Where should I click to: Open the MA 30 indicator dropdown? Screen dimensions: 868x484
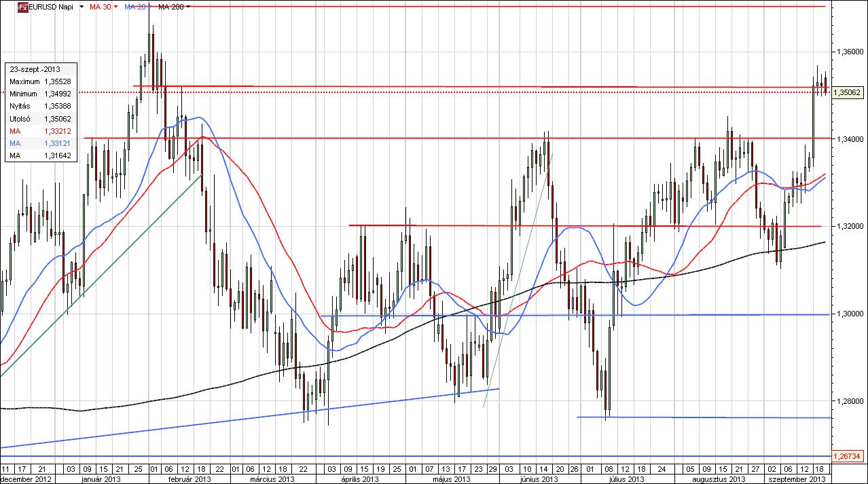(116, 7)
